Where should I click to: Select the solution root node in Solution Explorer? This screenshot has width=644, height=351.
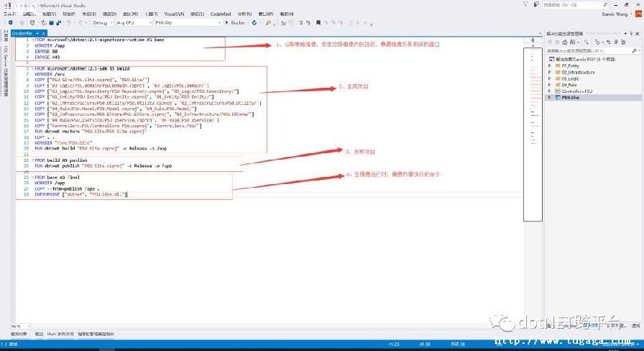[x=582, y=60]
